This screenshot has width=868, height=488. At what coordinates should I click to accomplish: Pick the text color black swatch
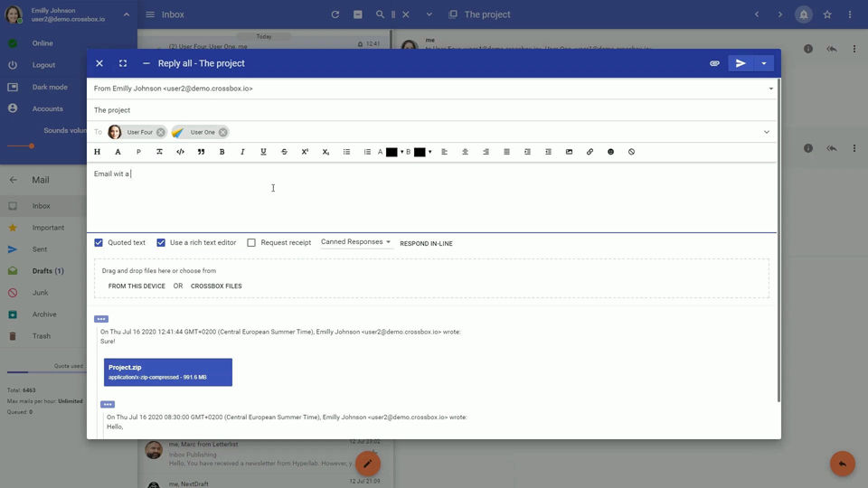[x=392, y=152]
